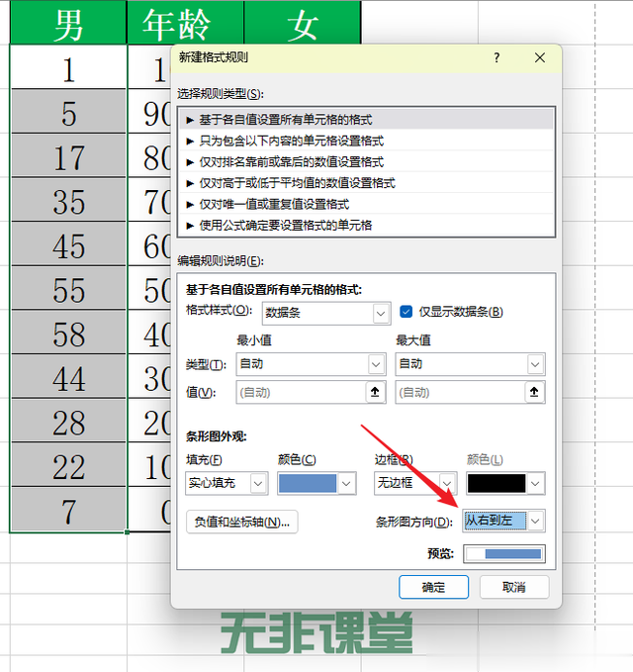Click the 负值和坐标轴 button
Screen dimensions: 633x672
tap(242, 522)
